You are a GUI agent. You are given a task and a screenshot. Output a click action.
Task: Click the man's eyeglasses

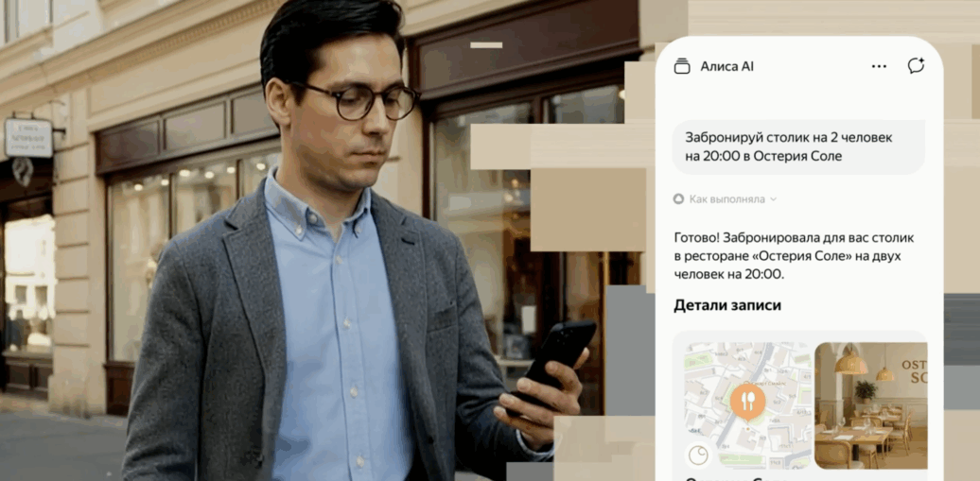[x=358, y=100]
